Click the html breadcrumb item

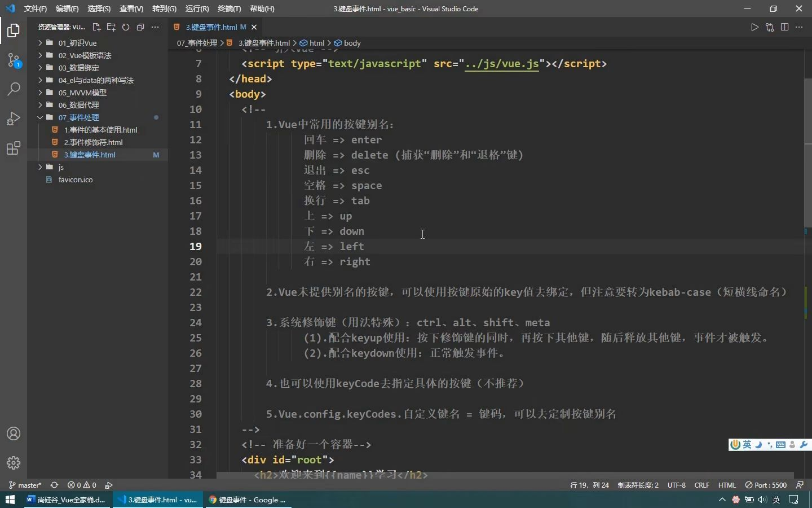click(312, 43)
